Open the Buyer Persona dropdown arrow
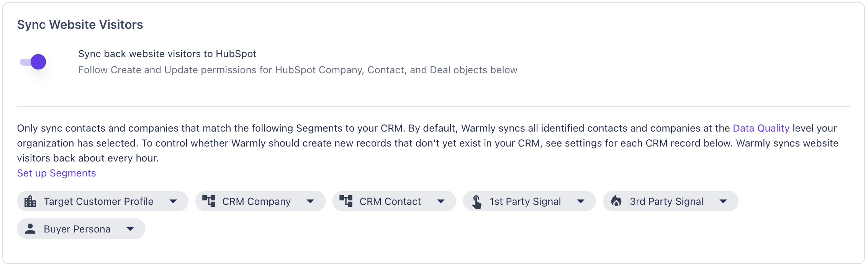Image resolution: width=868 pixels, height=267 pixels. pyautogui.click(x=130, y=229)
